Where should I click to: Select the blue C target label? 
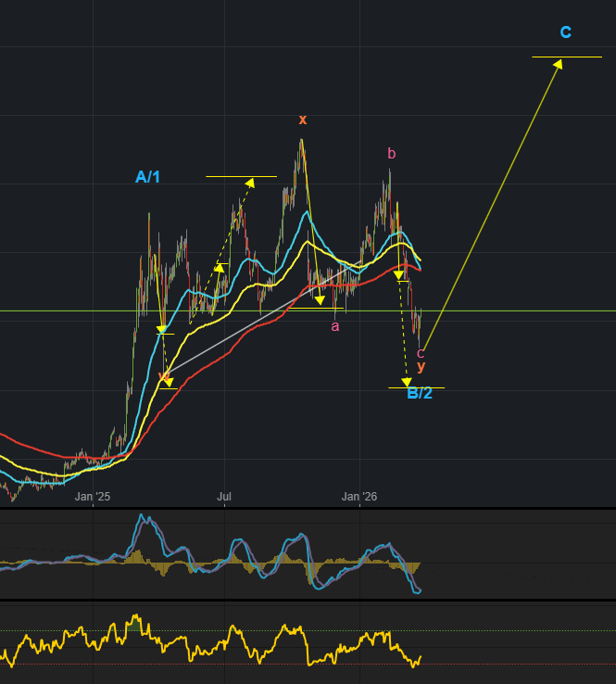coord(565,32)
